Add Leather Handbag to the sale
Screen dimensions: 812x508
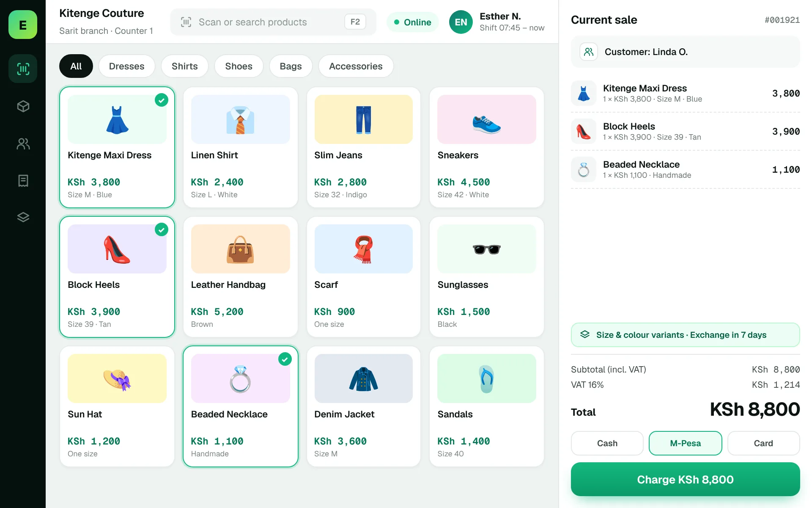(x=241, y=277)
